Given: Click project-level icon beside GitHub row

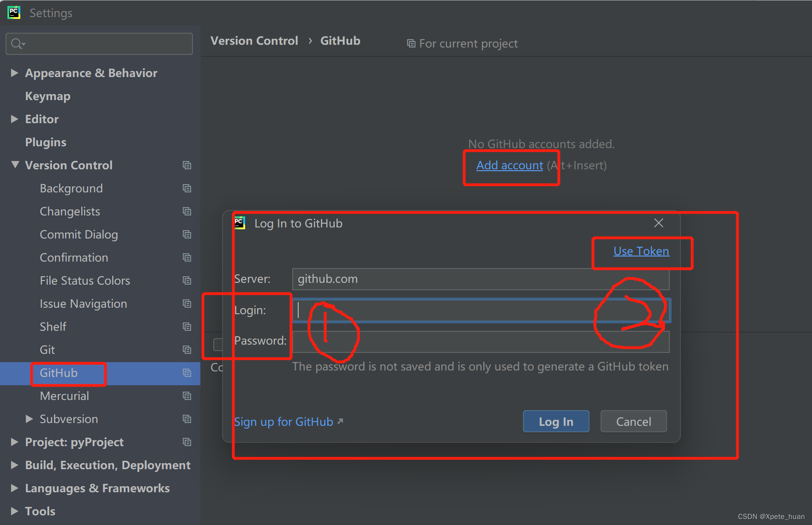Looking at the screenshot, I should [187, 373].
